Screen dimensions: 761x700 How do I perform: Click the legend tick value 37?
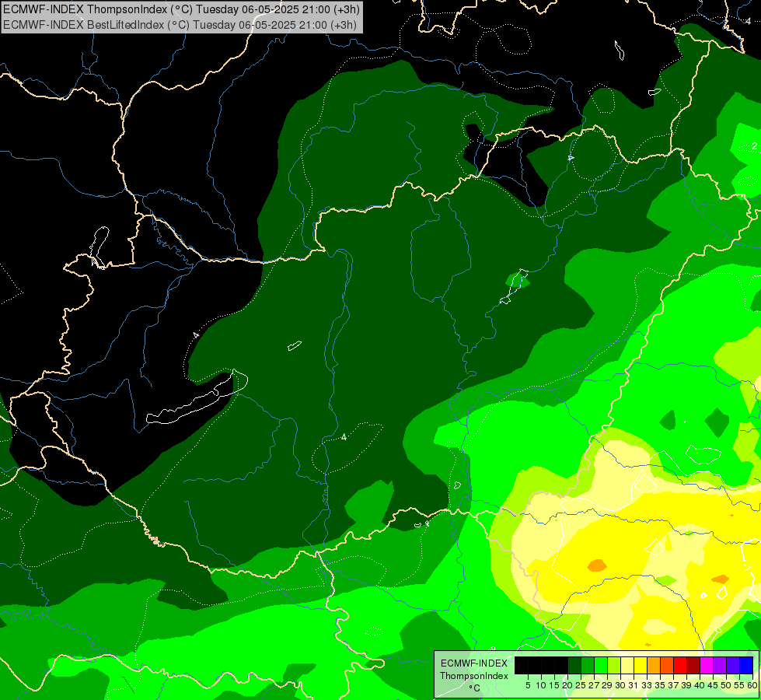coord(673,685)
